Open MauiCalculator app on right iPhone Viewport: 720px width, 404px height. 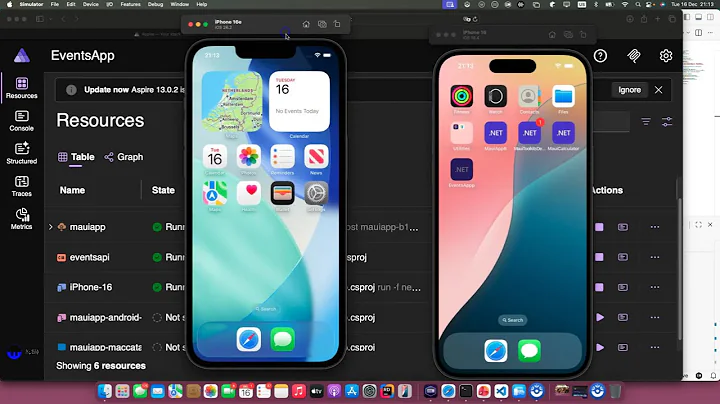coord(563,133)
